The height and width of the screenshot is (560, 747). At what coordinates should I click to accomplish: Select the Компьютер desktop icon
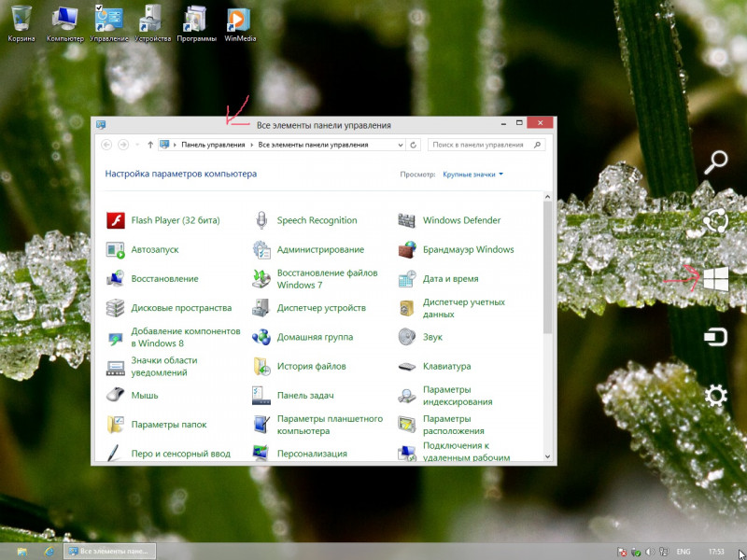(x=65, y=23)
